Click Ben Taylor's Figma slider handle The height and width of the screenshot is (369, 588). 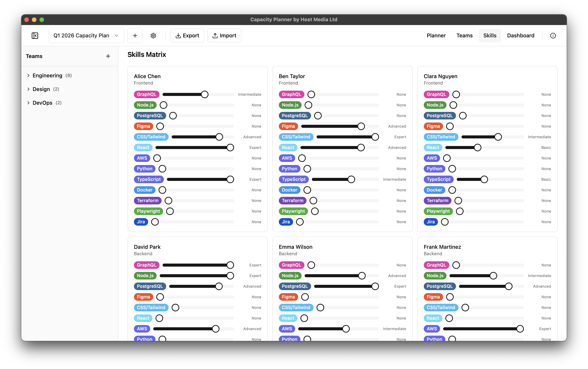click(361, 126)
